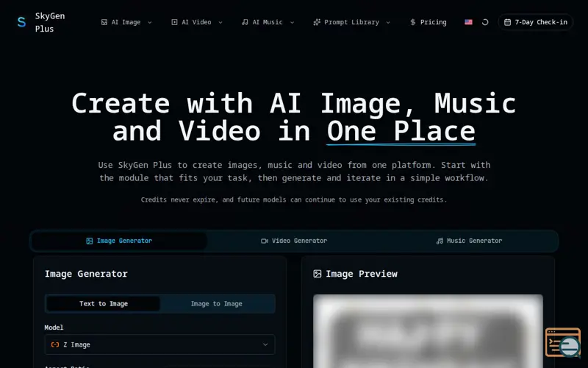The width and height of the screenshot is (588, 368).
Task: Open the AI Image menu
Action: [x=126, y=22]
